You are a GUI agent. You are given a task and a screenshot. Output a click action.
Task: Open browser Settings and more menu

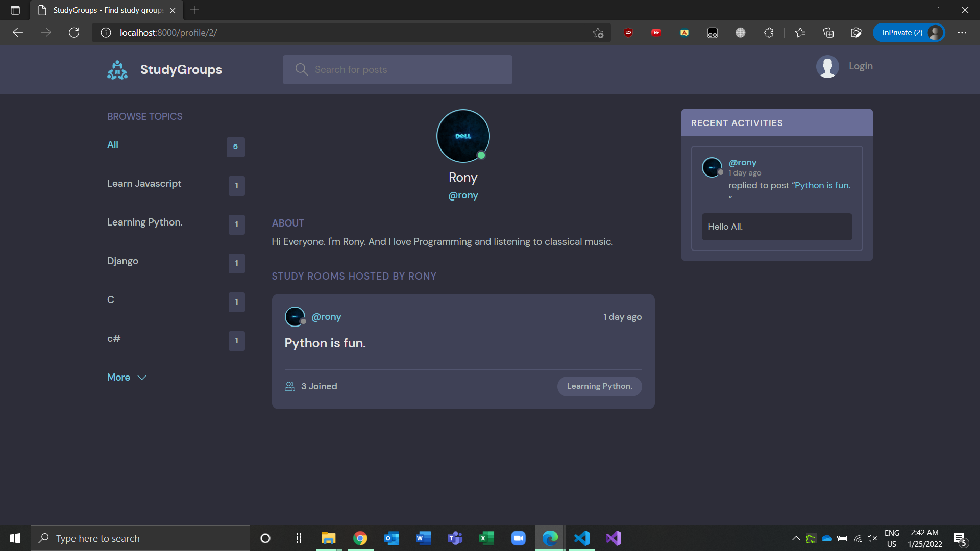click(962, 33)
